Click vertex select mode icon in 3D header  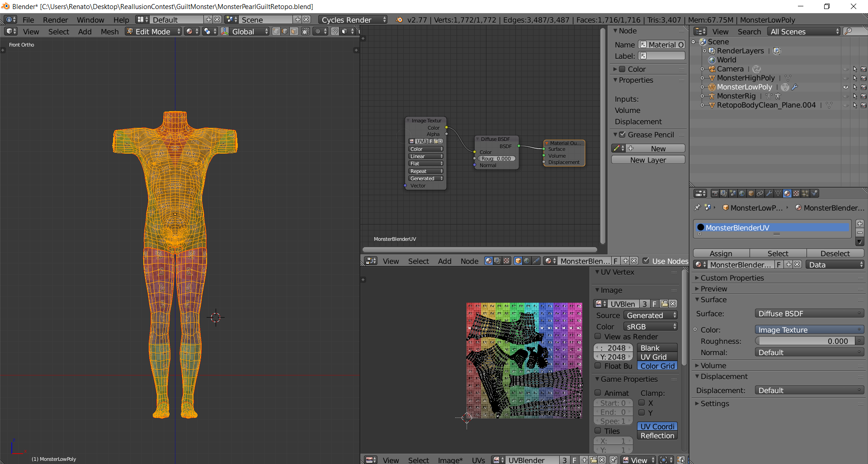(x=276, y=31)
